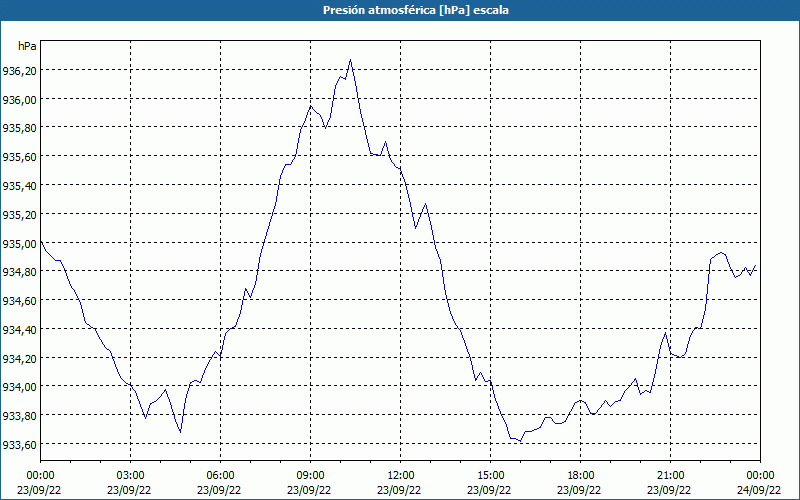Click the 935,40 pressure label
This screenshot has height=500, width=800.
click(19, 185)
